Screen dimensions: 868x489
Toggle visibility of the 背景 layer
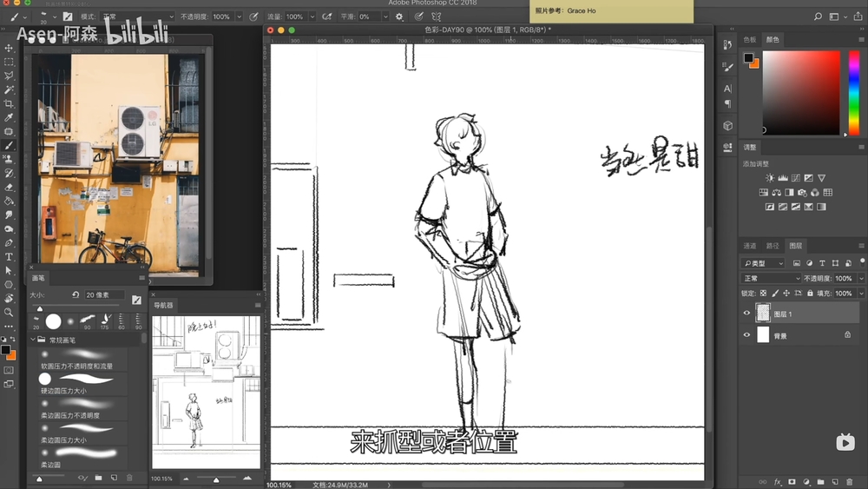click(746, 335)
